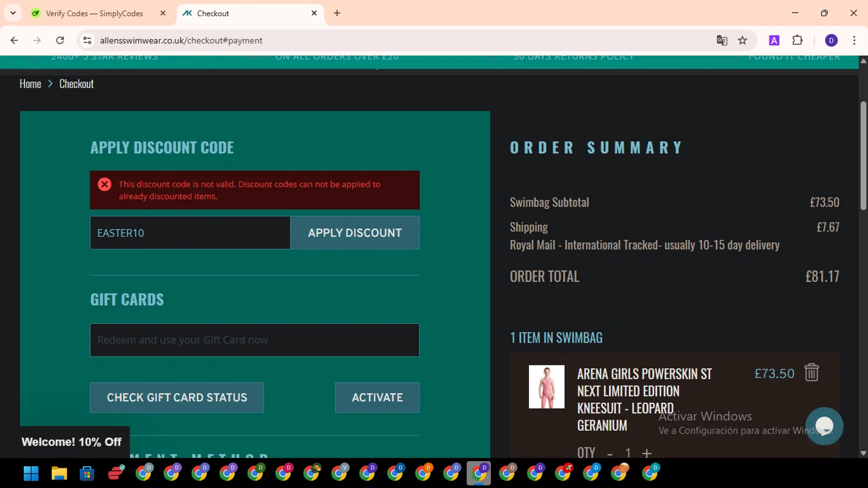The height and width of the screenshot is (488, 868).
Task: Open the Welcome 10% Off popup
Action: pos(72,442)
